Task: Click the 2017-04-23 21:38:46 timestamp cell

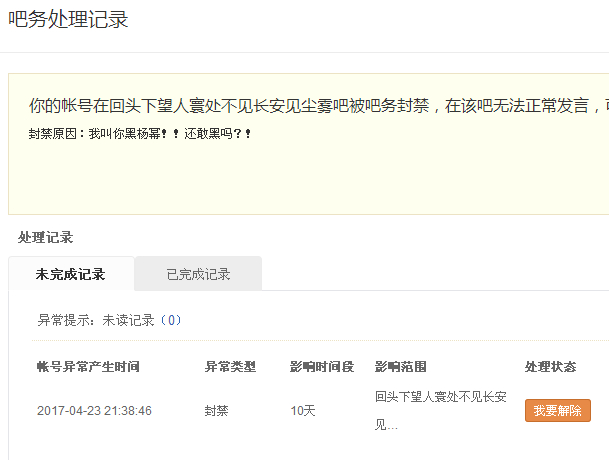Action: pos(94,411)
